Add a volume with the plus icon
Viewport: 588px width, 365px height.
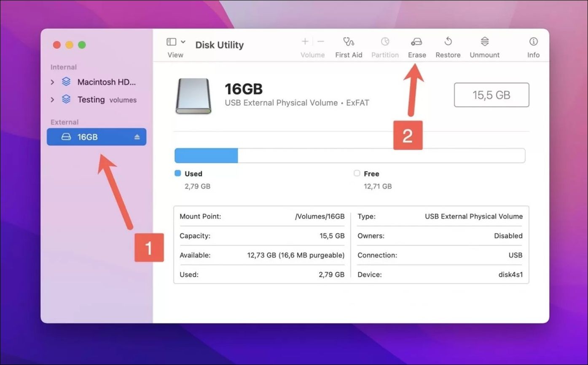coord(305,41)
